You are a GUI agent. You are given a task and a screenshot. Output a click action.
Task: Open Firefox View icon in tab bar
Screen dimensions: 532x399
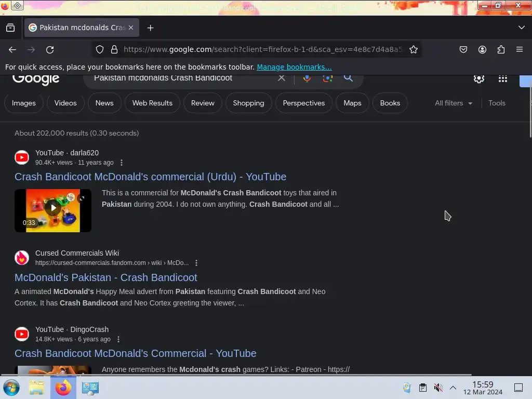(x=10, y=28)
